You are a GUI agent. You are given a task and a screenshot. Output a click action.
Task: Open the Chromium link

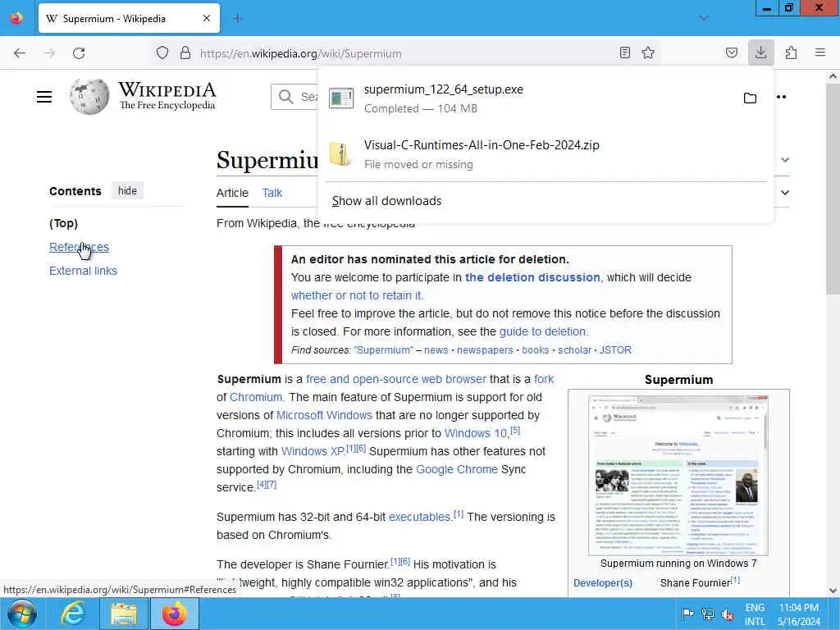(x=256, y=397)
